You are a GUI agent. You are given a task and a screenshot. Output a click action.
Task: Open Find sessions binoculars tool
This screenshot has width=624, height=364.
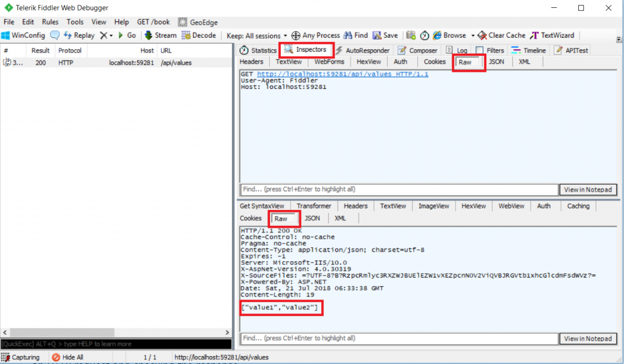356,35
